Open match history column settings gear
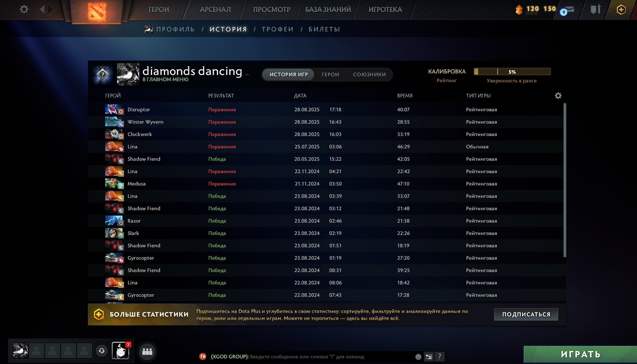Screen dimensions: 637x364 [558, 96]
